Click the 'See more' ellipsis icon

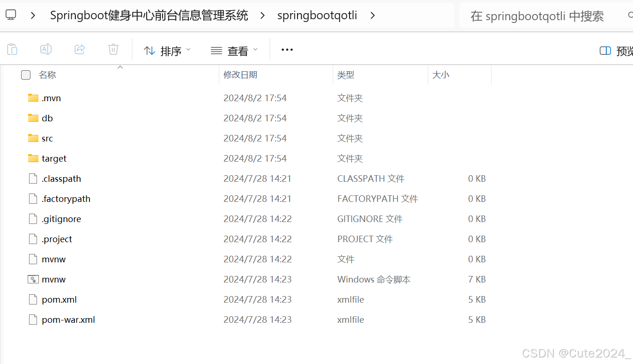click(x=287, y=49)
